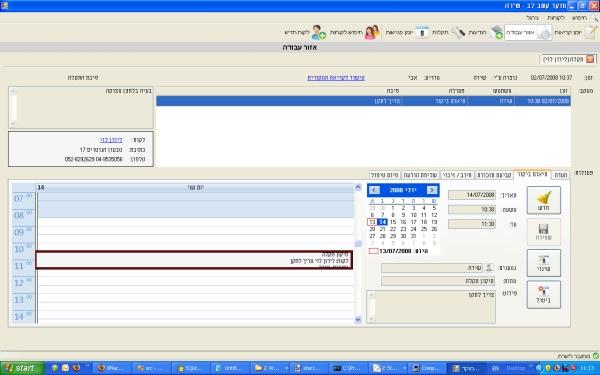The height and width of the screenshot is (375, 600).
Task: Switch to the send message (שליחת הודעה) tab
Action: coord(420,175)
